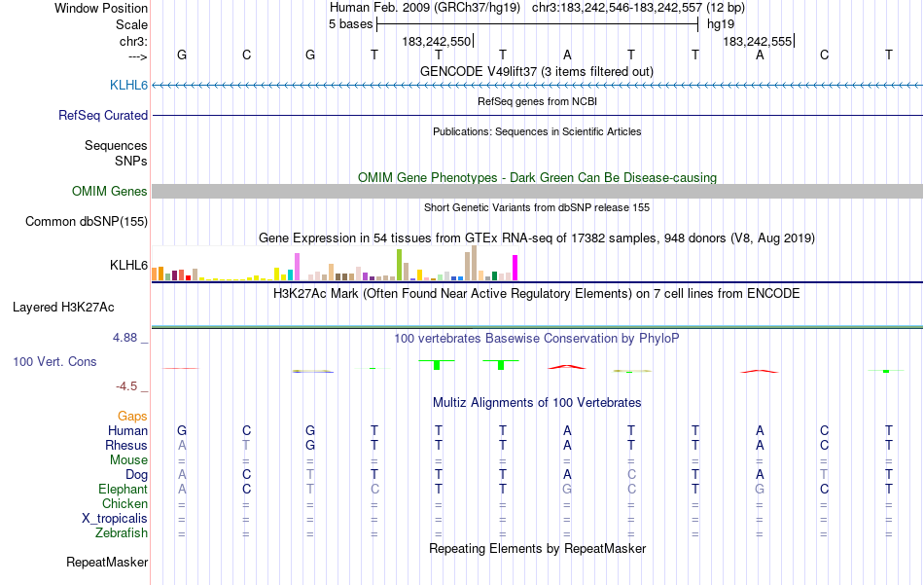Screen dimensions: 924x585
Task: Click the chr3: base position label
Action: [x=133, y=41]
